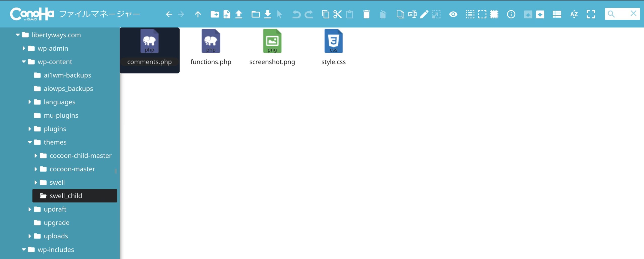Click the open folder icon in the toolbar
Screen dimensions: 644x259
[256, 14]
